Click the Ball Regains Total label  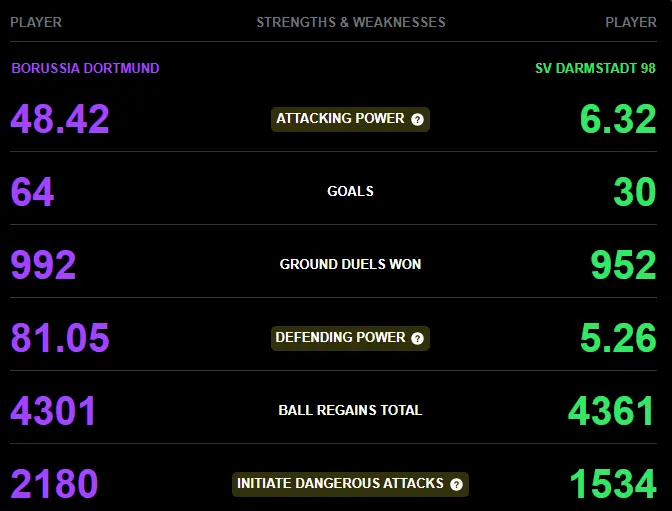click(x=350, y=410)
